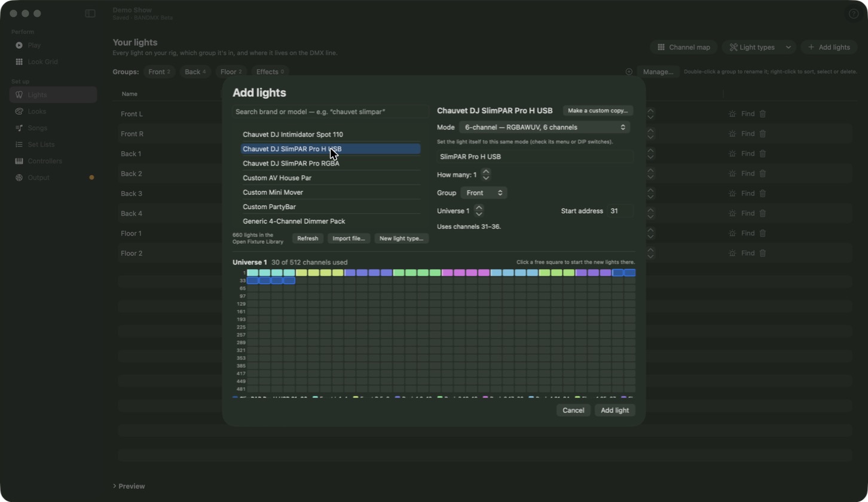
Task: Click Make a custom copy button
Action: 598,111
